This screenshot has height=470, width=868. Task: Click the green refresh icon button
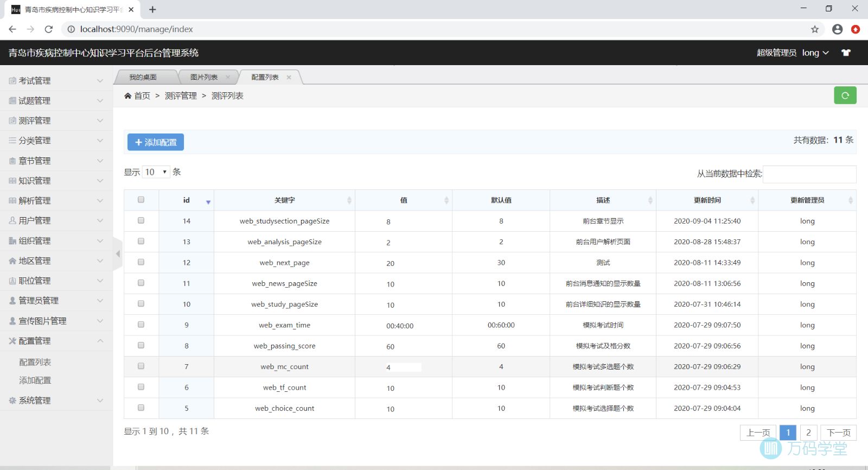(x=845, y=96)
